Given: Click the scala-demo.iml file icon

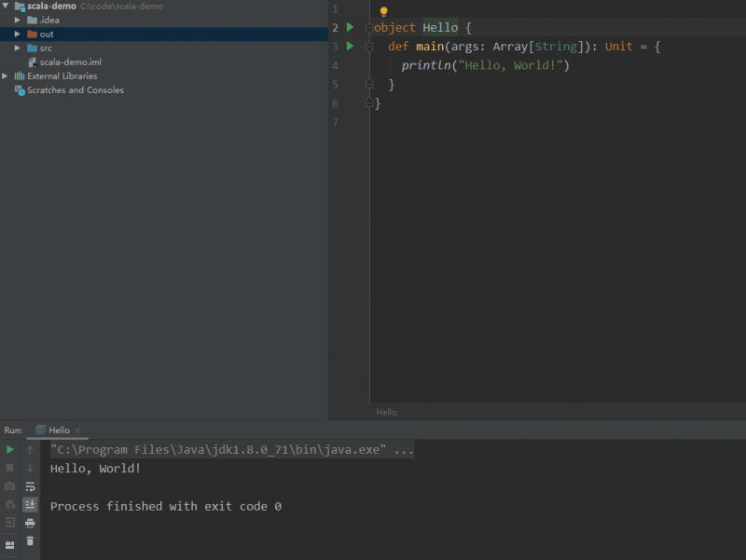Looking at the screenshot, I should coord(32,62).
